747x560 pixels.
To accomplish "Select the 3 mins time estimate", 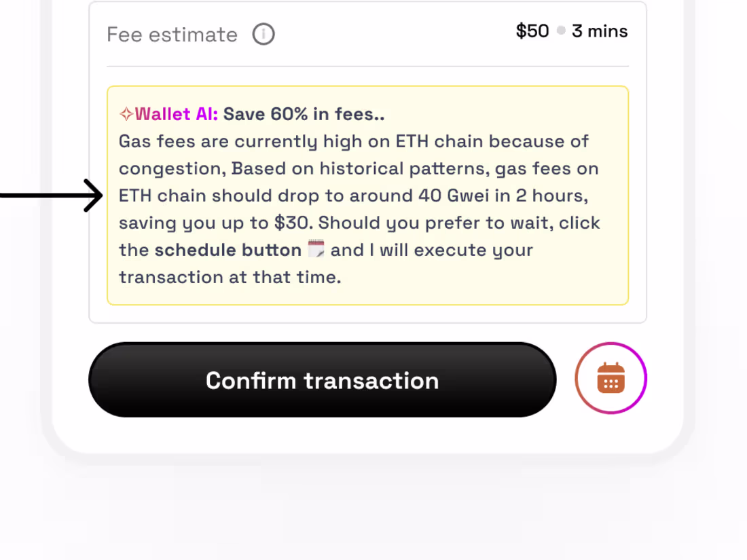I will click(600, 31).
